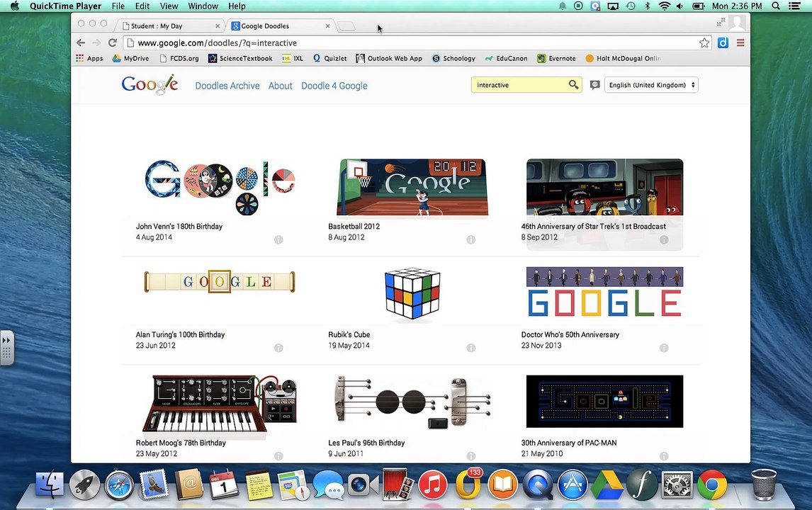Open the Edit menu
Viewport: 812px width, 510px height.
[x=142, y=6]
